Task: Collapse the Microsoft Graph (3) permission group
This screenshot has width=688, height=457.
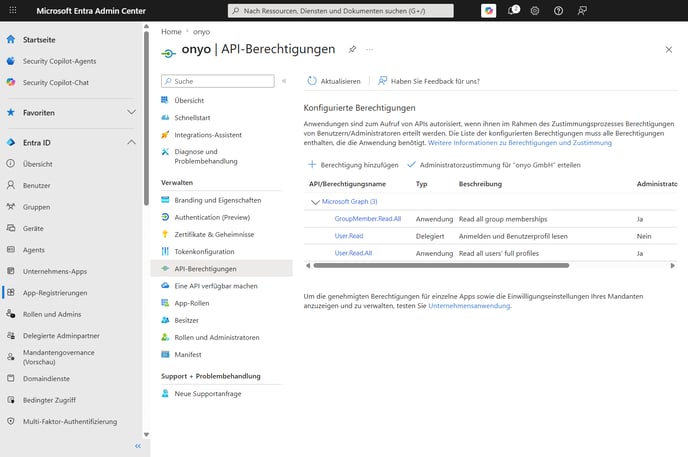Action: 315,202
